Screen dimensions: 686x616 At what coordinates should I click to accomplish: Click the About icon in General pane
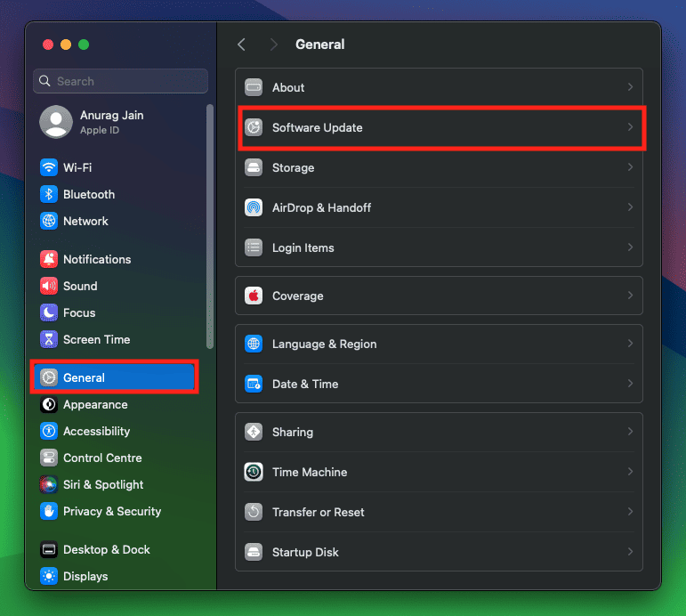point(254,87)
